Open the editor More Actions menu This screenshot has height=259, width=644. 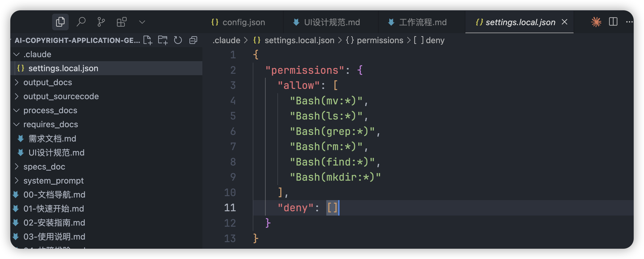[629, 22]
